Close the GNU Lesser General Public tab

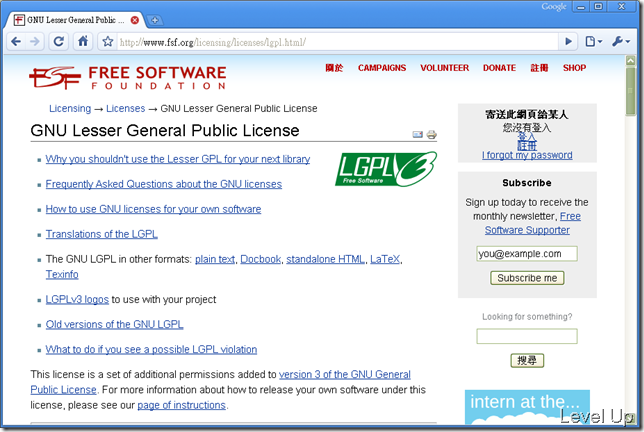tap(135, 20)
